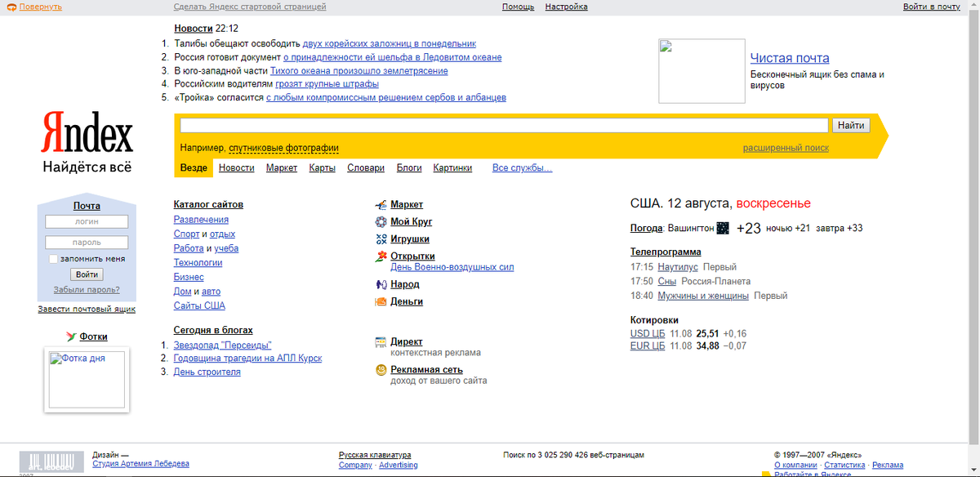Viewport: 980px width, 477px height.
Task: Click the Narod people icon
Action: click(381, 284)
